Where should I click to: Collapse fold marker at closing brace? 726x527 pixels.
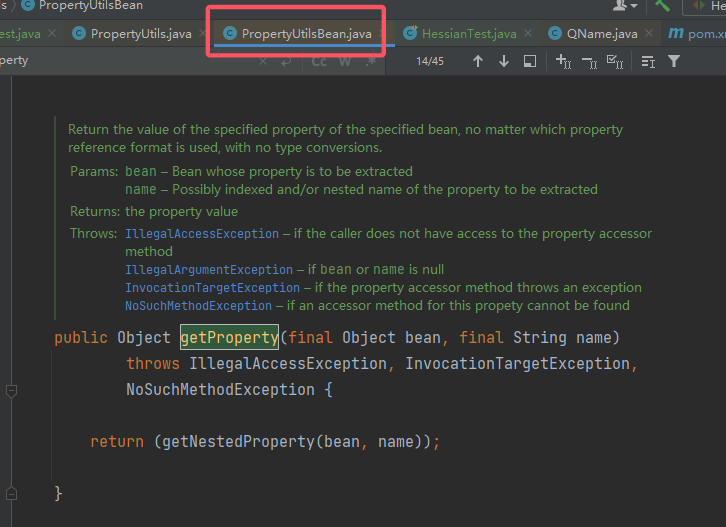click(12, 494)
